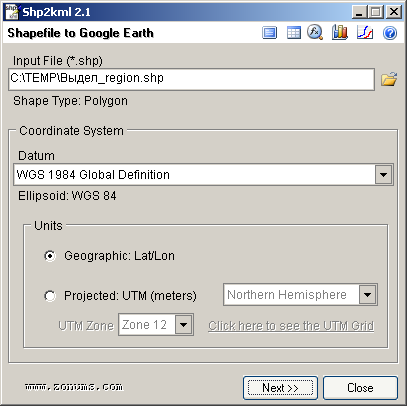Open the fx function magnifier icon
The image size is (407, 406).
pos(315,33)
